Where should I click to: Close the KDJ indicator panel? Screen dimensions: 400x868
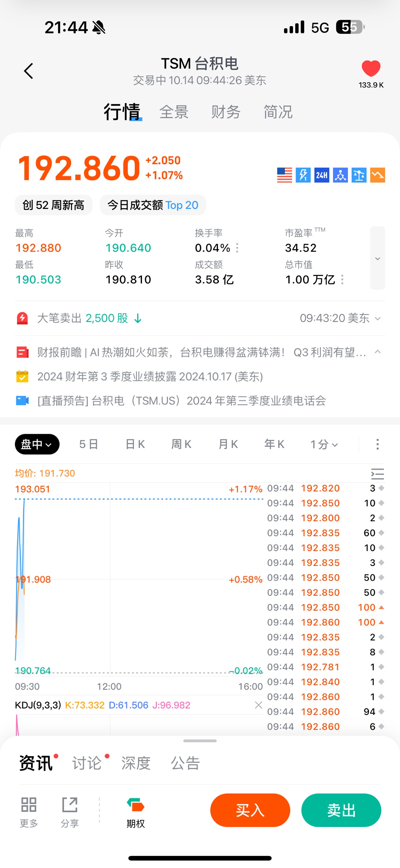258,705
